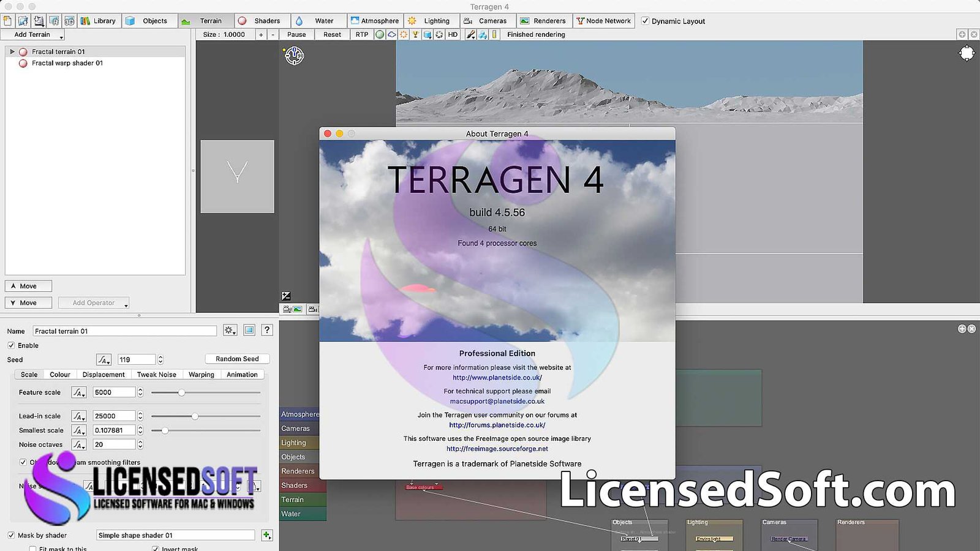Click the compass navigation icon in 3D preview
The height and width of the screenshot is (551, 980).
tap(295, 56)
